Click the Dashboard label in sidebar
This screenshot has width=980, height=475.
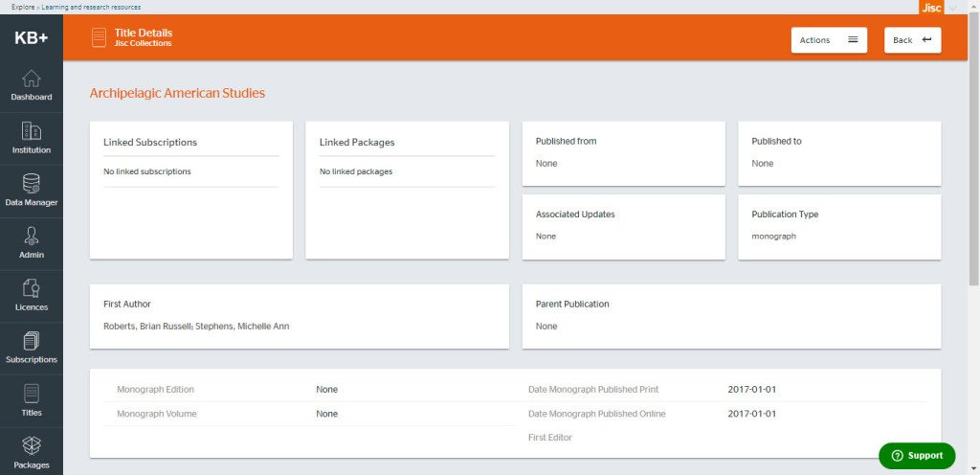point(32,98)
